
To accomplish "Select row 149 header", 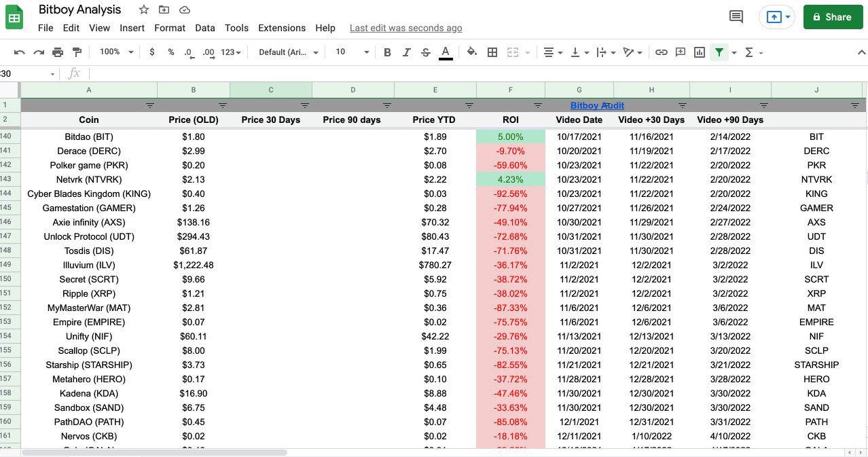I will [x=10, y=265].
